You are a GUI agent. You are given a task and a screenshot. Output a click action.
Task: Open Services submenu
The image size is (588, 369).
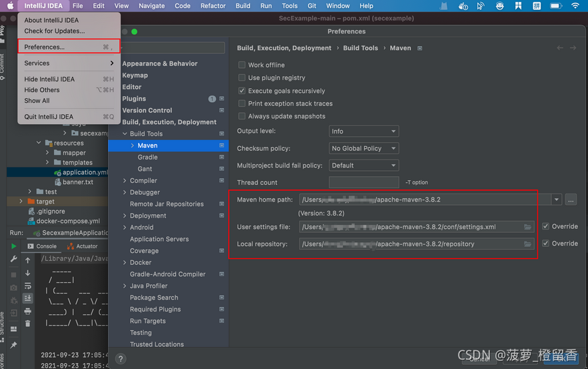point(69,63)
